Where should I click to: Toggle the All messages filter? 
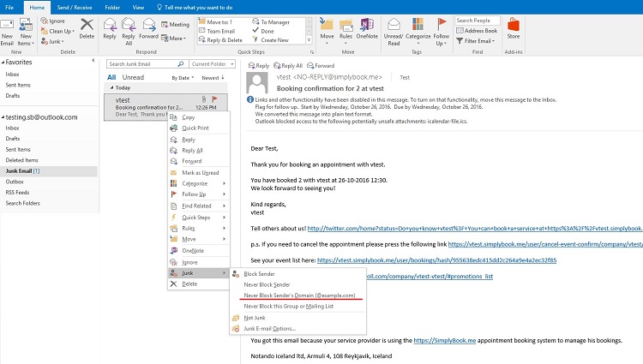click(x=111, y=77)
